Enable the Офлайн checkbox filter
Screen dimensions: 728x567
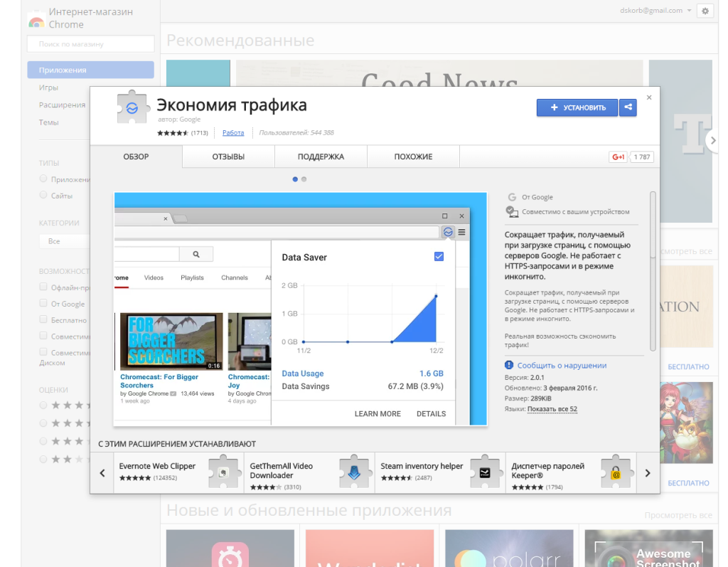point(43,287)
